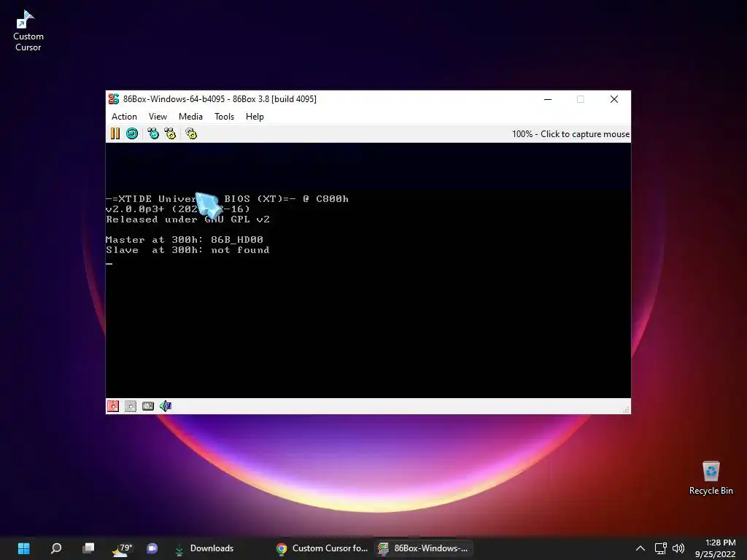Screen dimensions: 747x560
Task: Minimize the 86Box window
Action: [548, 99]
